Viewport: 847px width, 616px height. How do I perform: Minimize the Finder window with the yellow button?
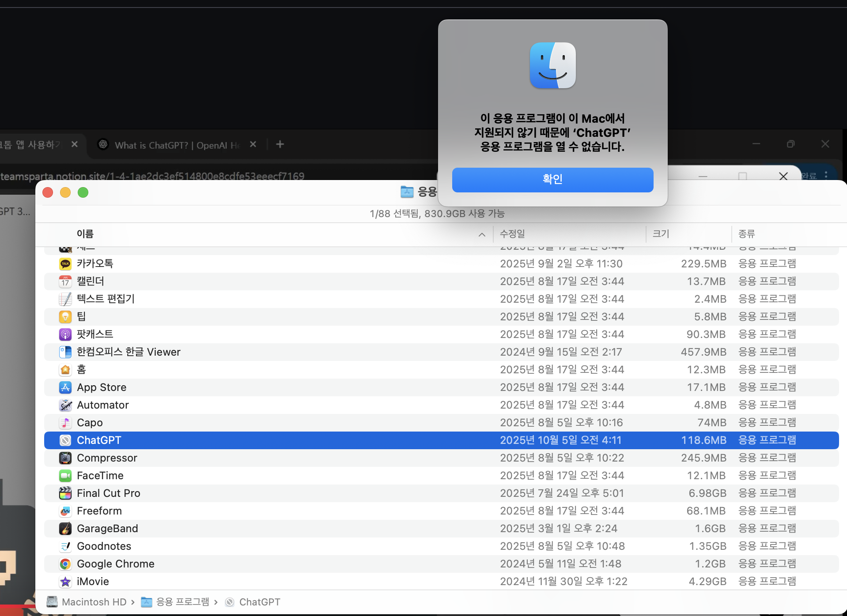tap(65, 192)
